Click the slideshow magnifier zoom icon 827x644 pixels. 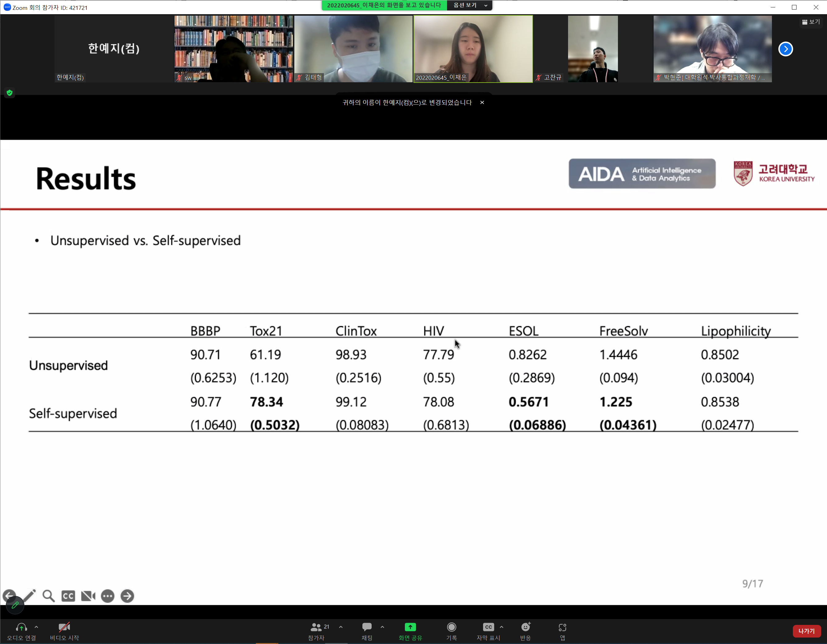pos(48,596)
